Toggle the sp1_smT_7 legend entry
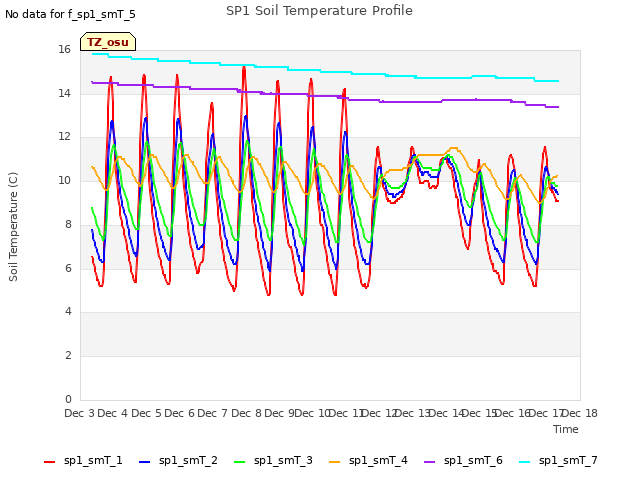Image resolution: width=640 pixels, height=480 pixels. coord(558,461)
